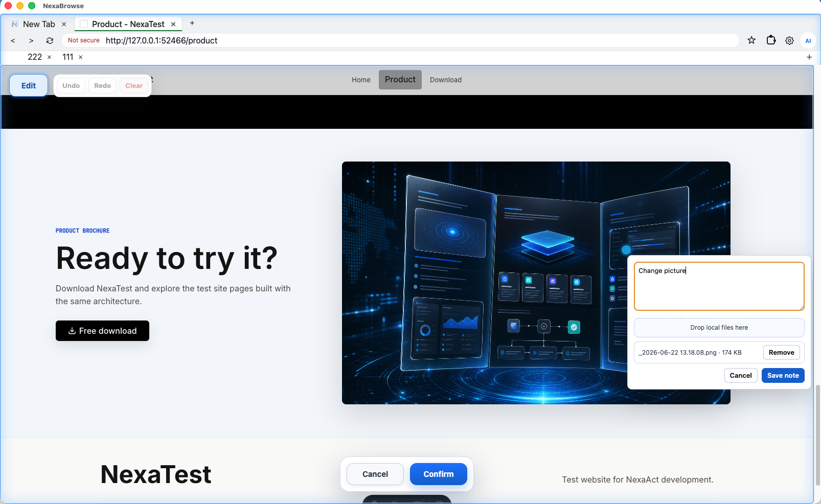Go forward with the browser forward arrow
Image resolution: width=821 pixels, height=504 pixels.
pyautogui.click(x=31, y=40)
